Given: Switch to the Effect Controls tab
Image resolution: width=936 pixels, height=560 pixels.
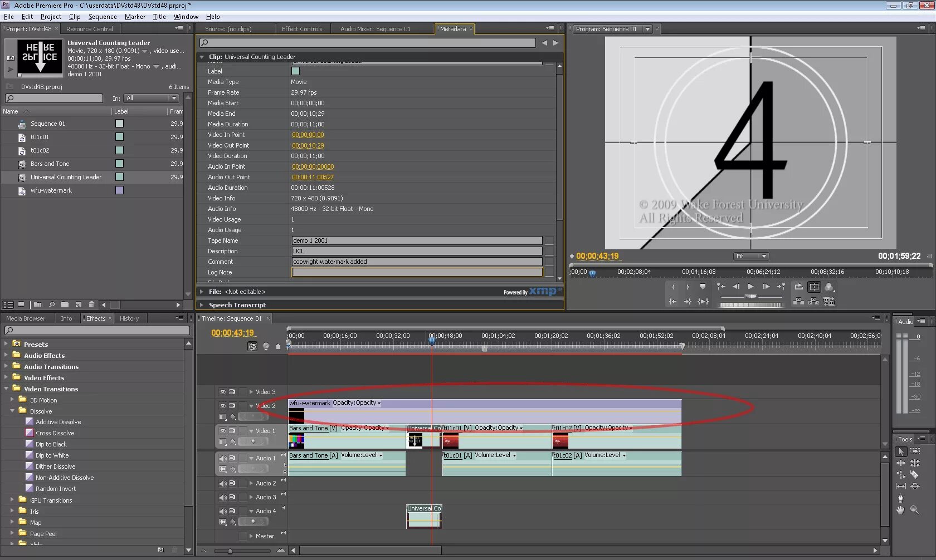Looking at the screenshot, I should click(x=302, y=29).
